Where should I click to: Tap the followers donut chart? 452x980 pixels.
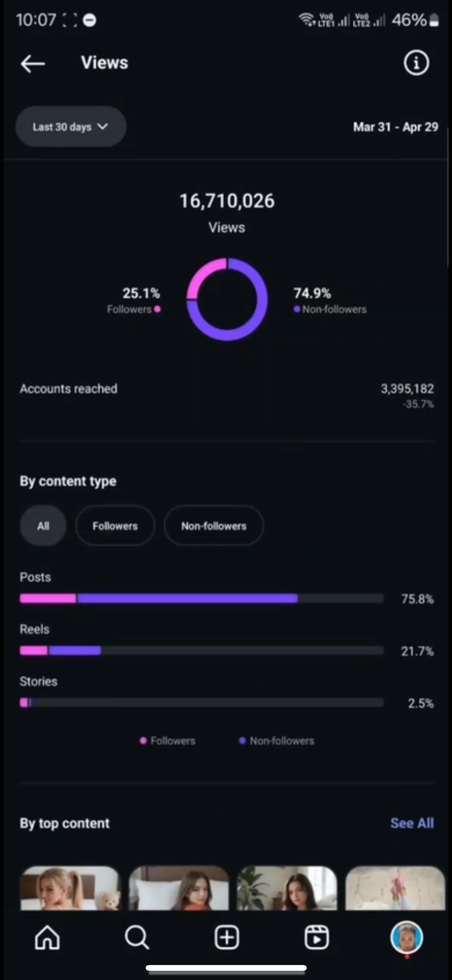coord(227,299)
